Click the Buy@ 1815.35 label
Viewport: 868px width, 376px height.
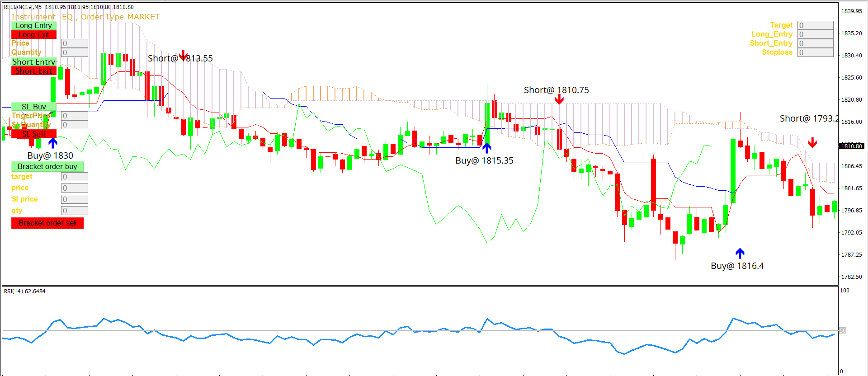click(x=484, y=160)
